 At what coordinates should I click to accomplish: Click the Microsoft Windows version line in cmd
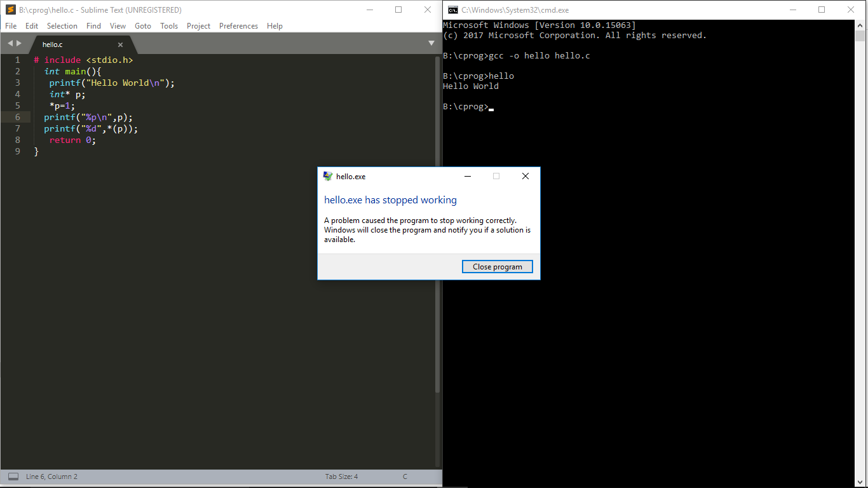tap(539, 25)
